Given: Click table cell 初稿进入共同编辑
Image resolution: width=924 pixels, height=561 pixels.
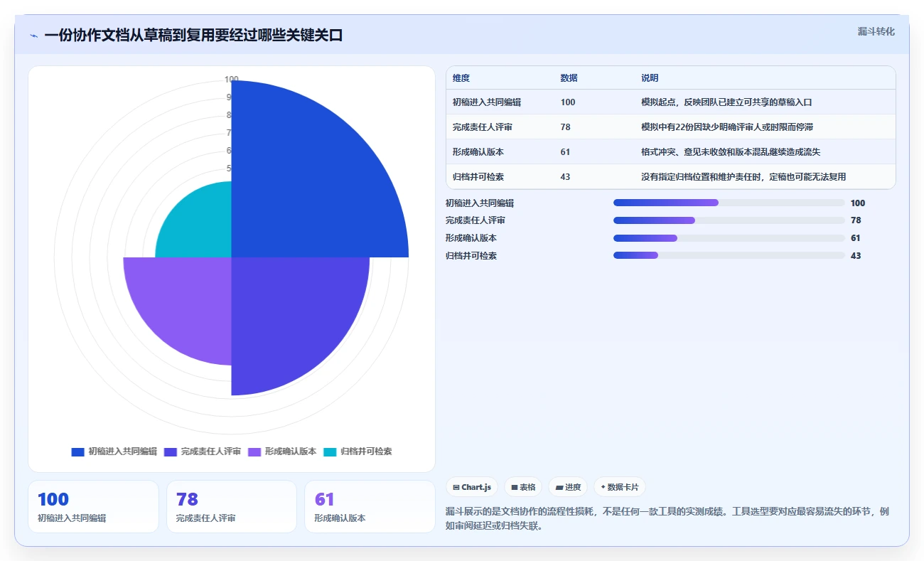Looking at the screenshot, I should click(487, 102).
